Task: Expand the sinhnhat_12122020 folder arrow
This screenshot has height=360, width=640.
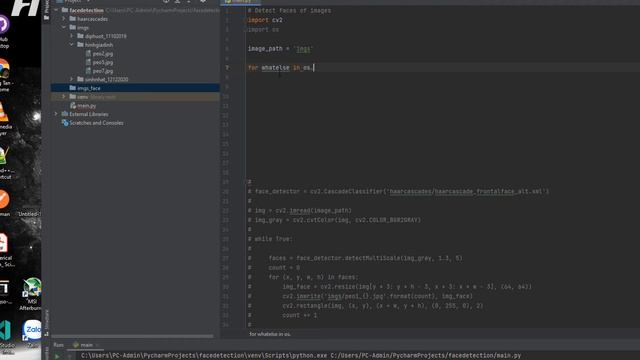Action: tap(72, 79)
